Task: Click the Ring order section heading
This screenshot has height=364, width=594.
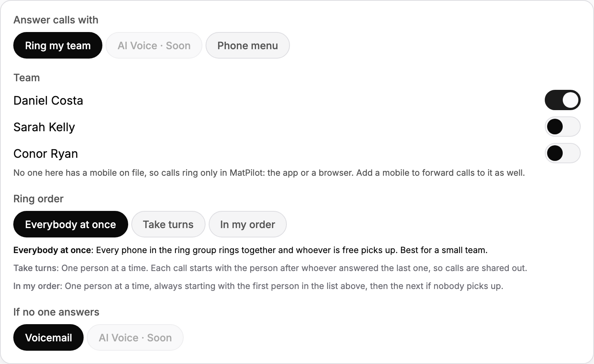Action: [38, 199]
